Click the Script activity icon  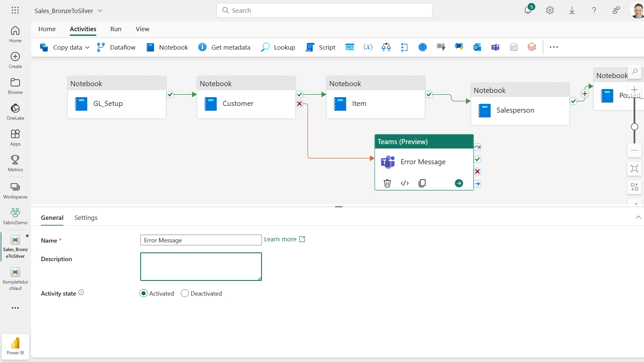click(310, 47)
